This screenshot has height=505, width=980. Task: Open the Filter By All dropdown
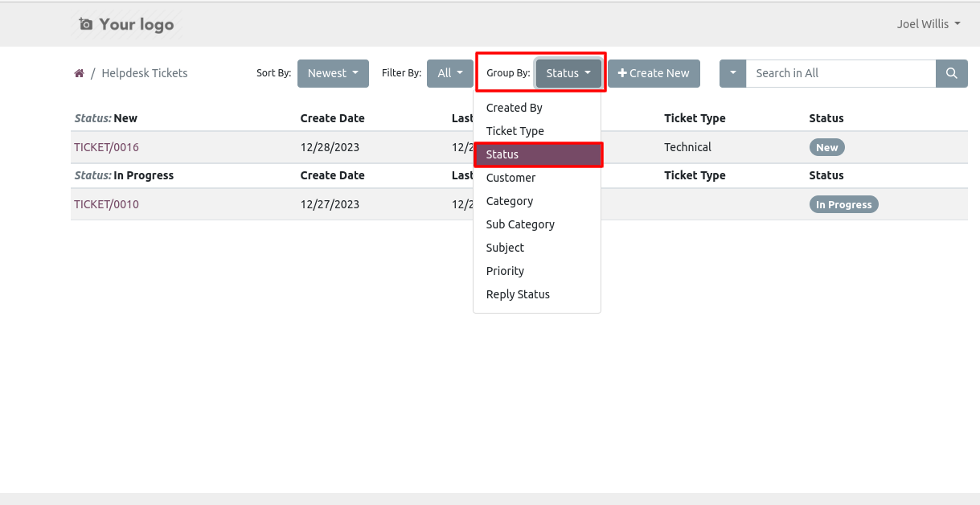(450, 73)
